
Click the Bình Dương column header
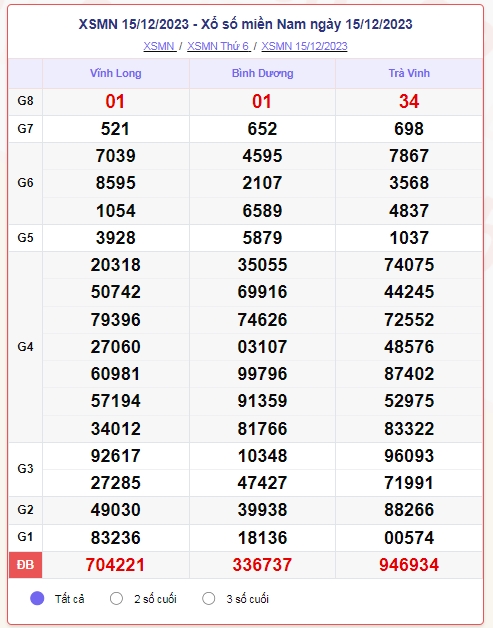point(262,73)
